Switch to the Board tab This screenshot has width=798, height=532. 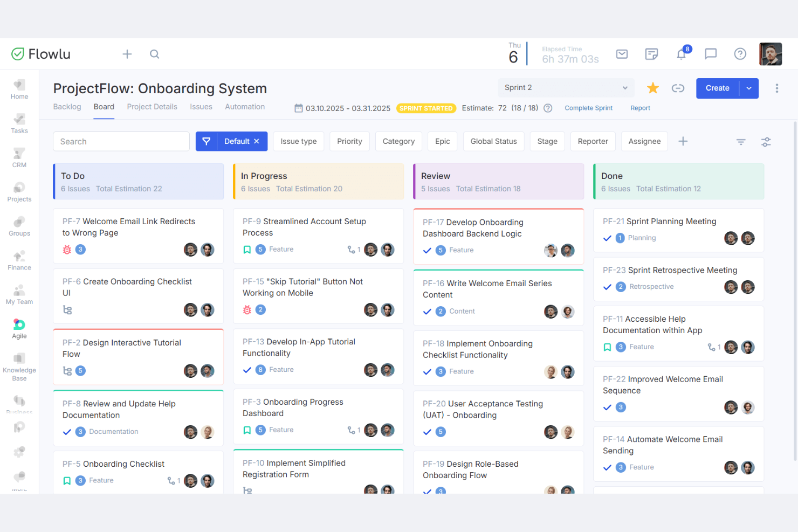tap(104, 107)
